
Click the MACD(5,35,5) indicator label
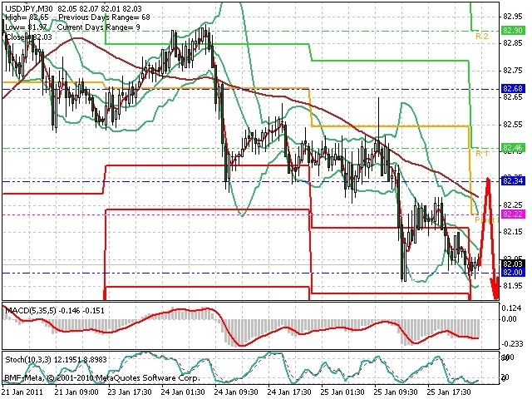(x=31, y=310)
